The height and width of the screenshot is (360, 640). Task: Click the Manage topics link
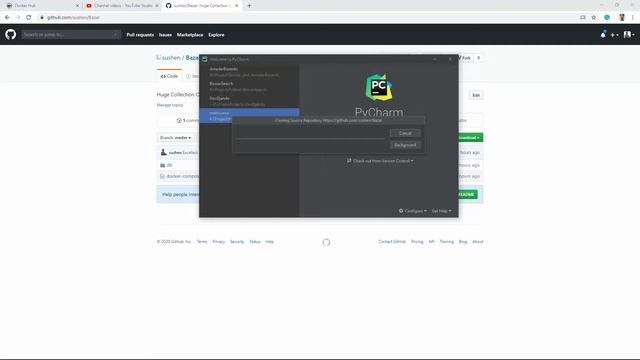tap(170, 105)
